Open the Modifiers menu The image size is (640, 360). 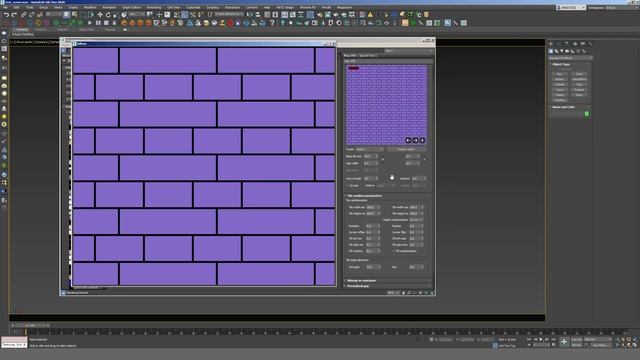click(90, 7)
